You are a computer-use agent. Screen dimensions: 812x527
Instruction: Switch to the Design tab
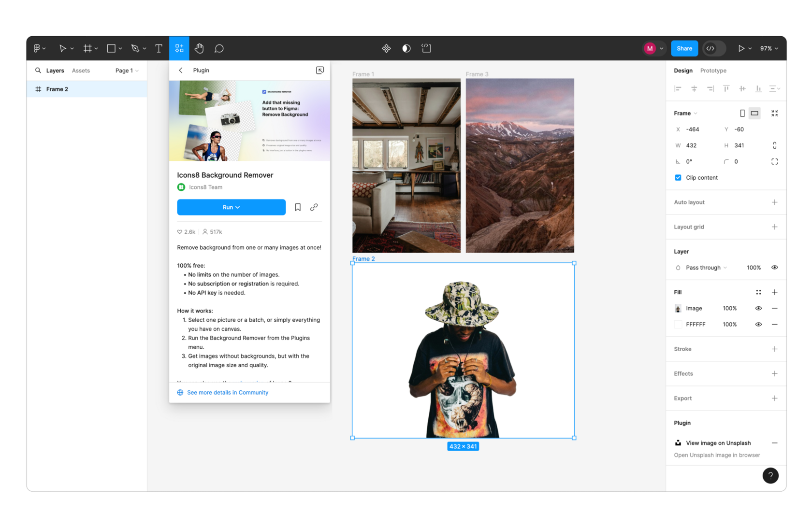point(683,71)
